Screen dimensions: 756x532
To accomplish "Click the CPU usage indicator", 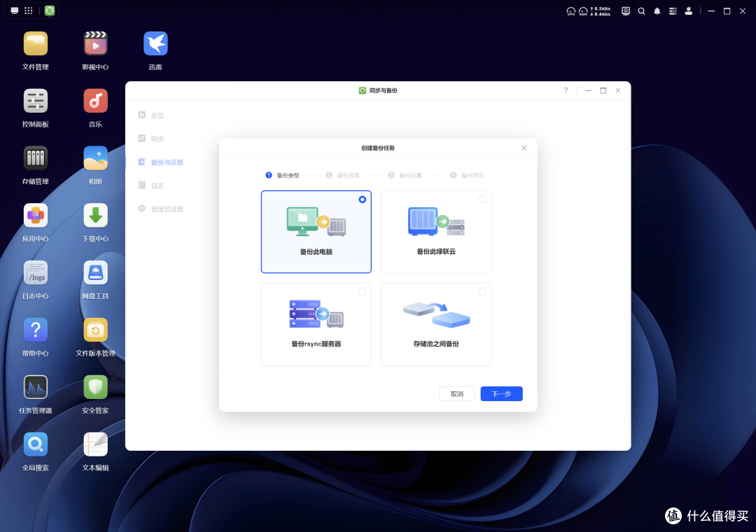I will (571, 11).
